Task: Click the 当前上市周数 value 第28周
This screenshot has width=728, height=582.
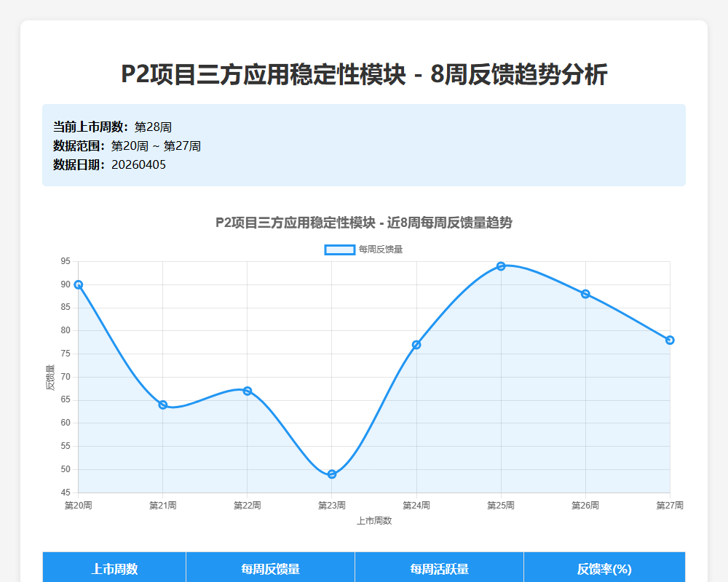Action: coord(153,127)
